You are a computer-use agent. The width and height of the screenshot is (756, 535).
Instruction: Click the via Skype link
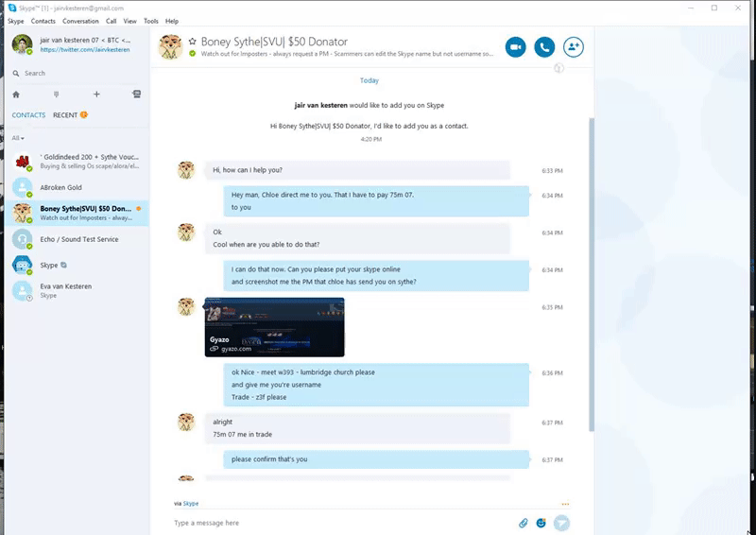pyautogui.click(x=191, y=503)
